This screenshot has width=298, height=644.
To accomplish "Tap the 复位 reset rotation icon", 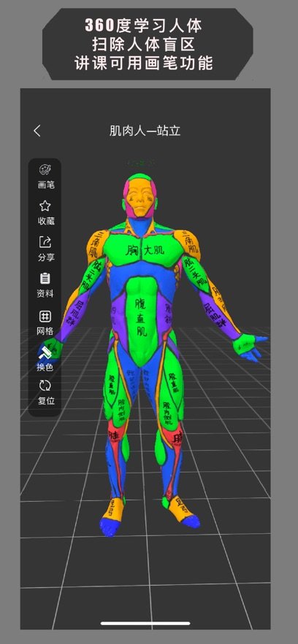I will [45, 385].
